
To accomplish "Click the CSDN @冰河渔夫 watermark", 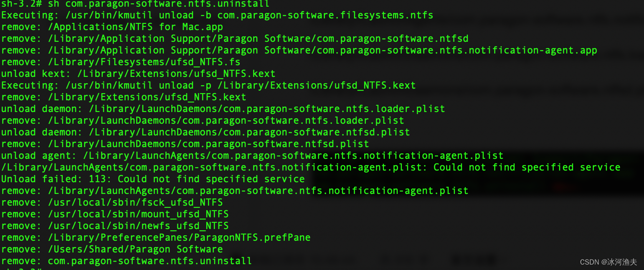I will pyautogui.click(x=608, y=262).
